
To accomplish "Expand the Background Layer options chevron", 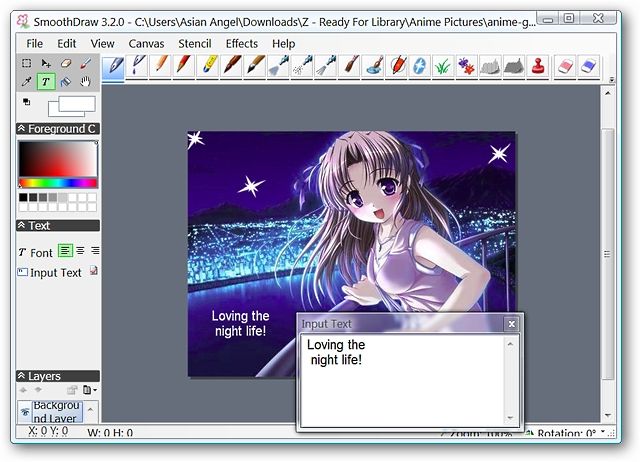I will click(x=91, y=409).
